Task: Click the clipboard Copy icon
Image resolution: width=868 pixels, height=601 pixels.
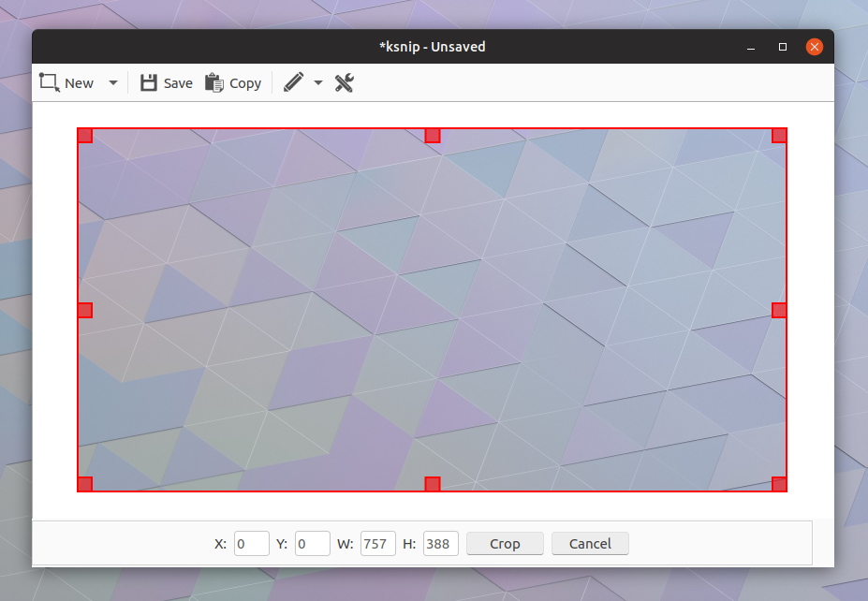Action: point(213,82)
